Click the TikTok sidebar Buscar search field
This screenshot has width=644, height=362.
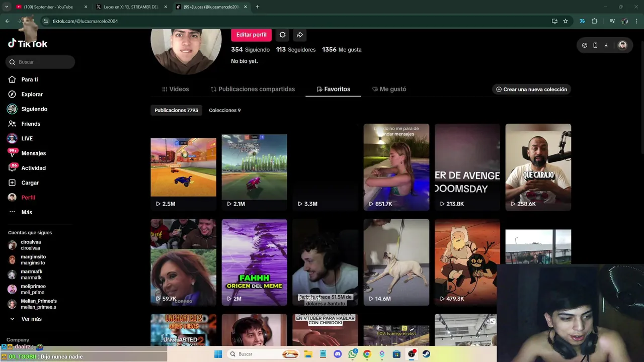tap(41, 62)
